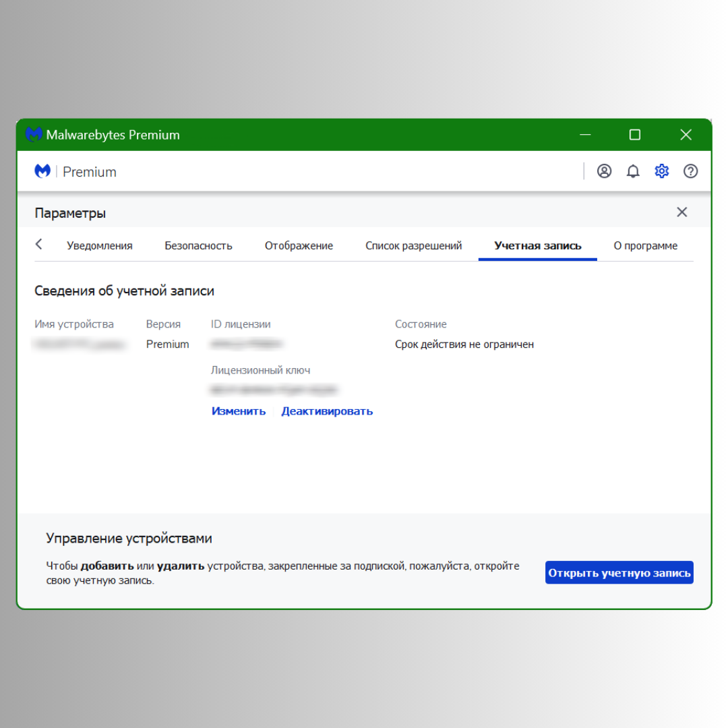Open the help question mark icon
728x728 pixels.
(690, 171)
